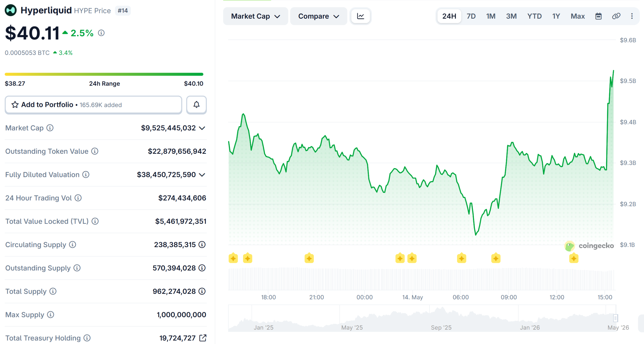This screenshot has width=644, height=344.
Task: Click the volume bars below the chart
Action: click(421, 279)
